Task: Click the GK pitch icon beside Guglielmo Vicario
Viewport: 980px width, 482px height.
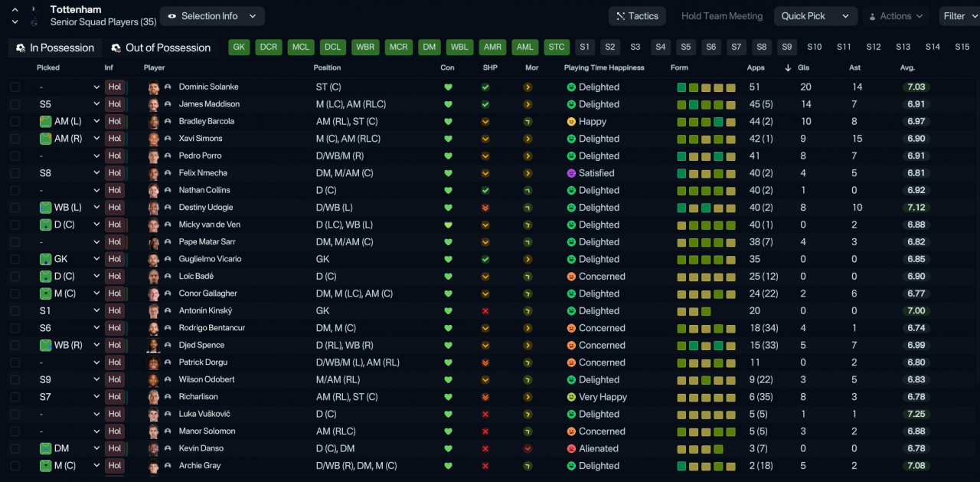Action: point(45,259)
